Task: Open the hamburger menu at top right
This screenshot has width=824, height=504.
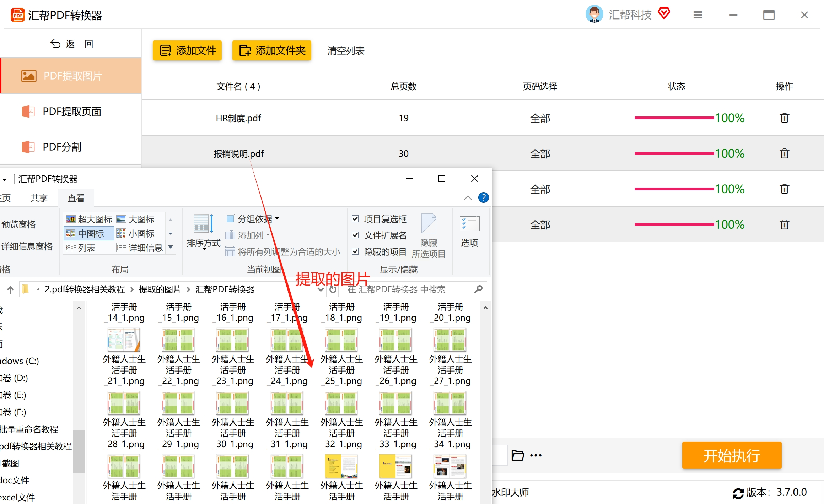Action: [x=698, y=15]
